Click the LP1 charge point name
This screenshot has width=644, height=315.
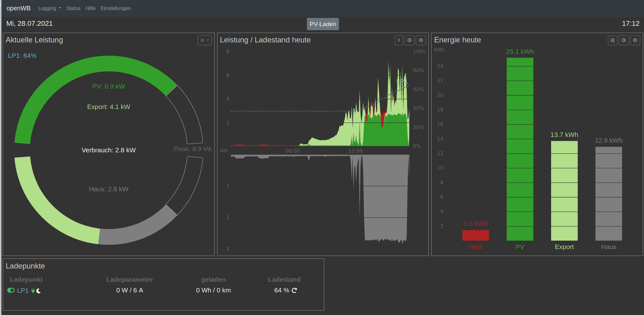[23, 291]
